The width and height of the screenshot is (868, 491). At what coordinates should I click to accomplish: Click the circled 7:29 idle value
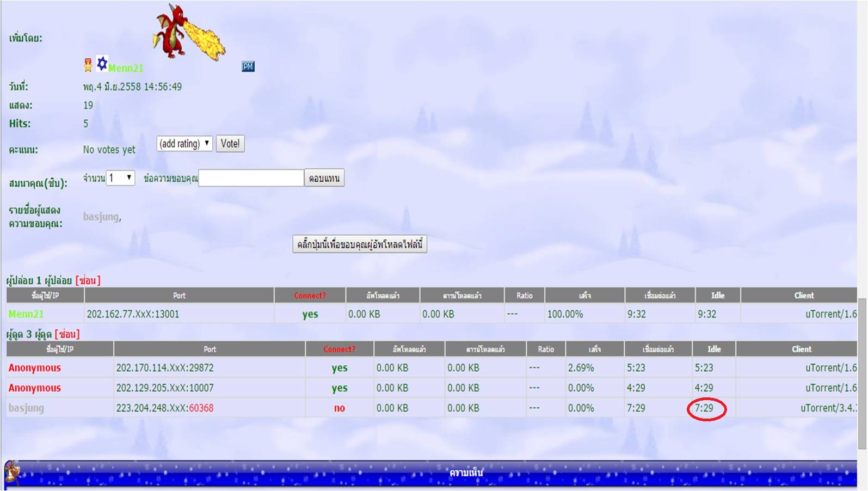(704, 408)
